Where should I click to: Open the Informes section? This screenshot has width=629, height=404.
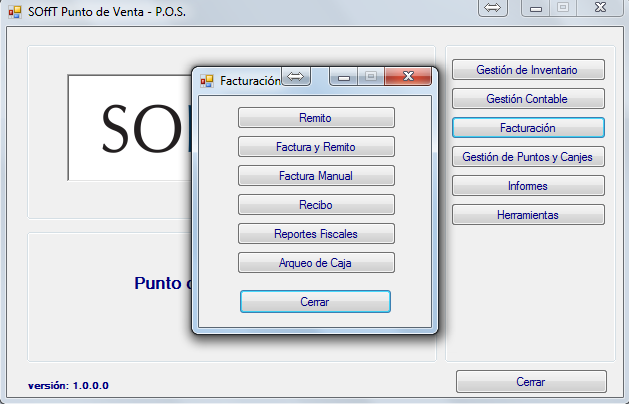point(528,186)
